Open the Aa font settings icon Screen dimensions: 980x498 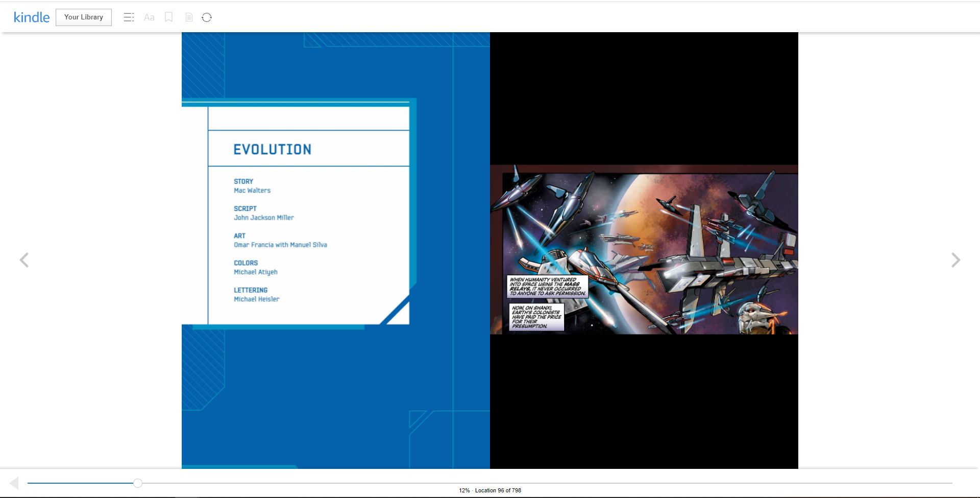click(x=149, y=17)
